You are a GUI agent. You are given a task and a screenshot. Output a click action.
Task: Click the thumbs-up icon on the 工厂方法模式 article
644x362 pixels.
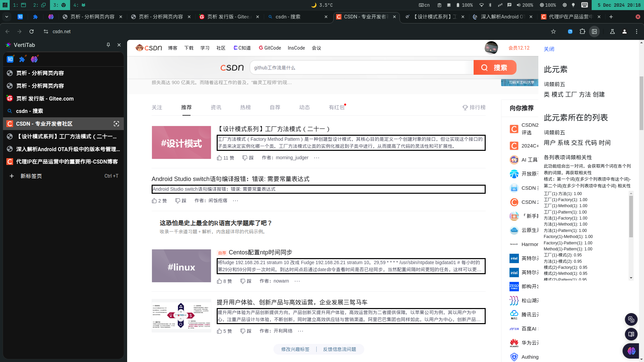pyautogui.click(x=219, y=158)
